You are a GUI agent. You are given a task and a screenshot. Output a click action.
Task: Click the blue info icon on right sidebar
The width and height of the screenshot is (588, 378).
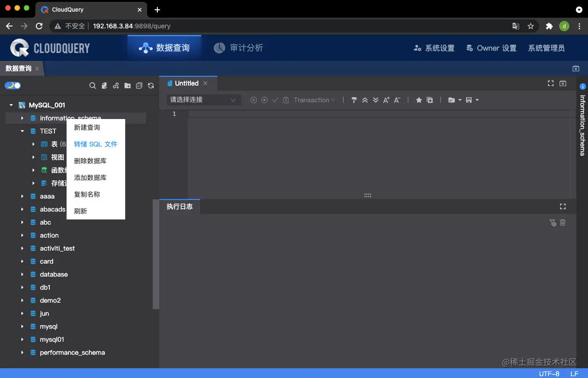582,86
